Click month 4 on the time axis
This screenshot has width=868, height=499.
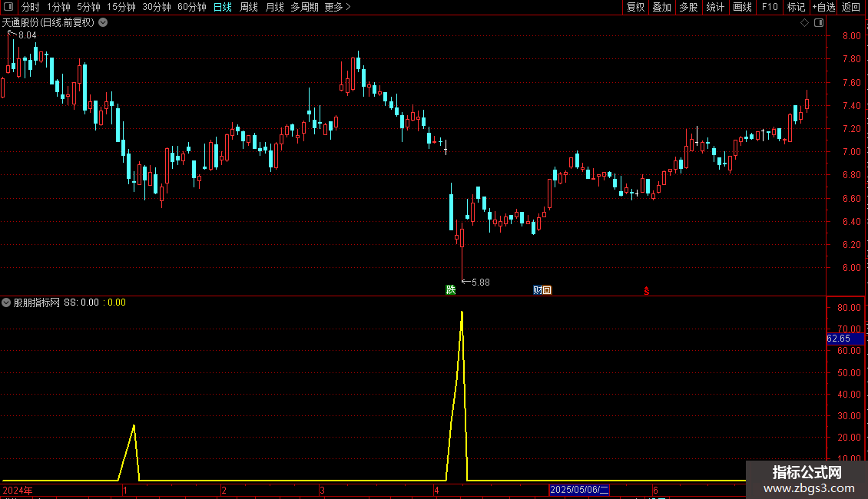[437, 490]
